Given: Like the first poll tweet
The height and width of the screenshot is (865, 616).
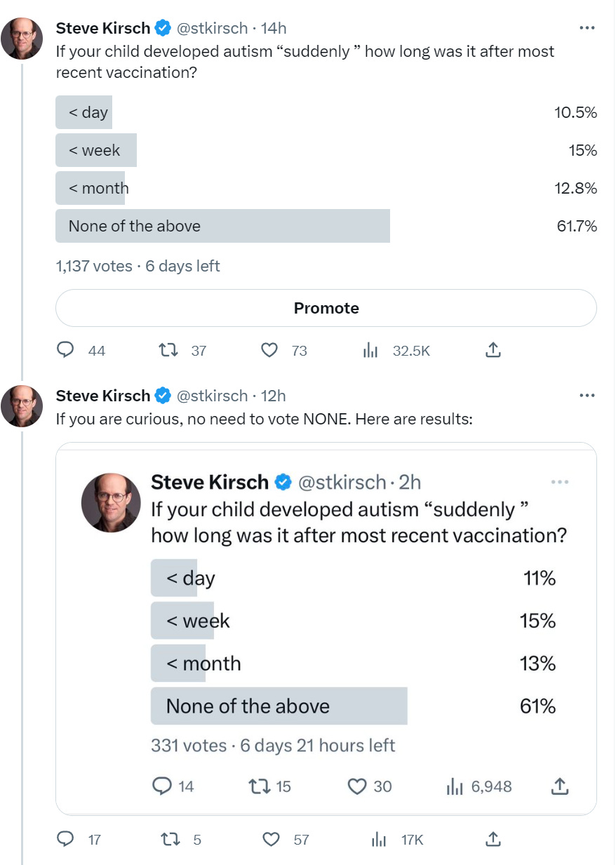Looking at the screenshot, I should tap(269, 350).
